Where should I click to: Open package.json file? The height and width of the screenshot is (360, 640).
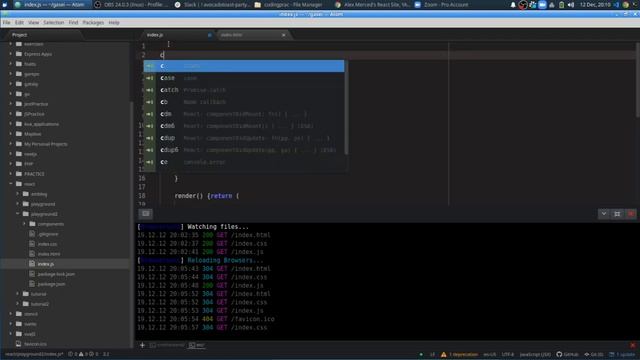pos(51,284)
